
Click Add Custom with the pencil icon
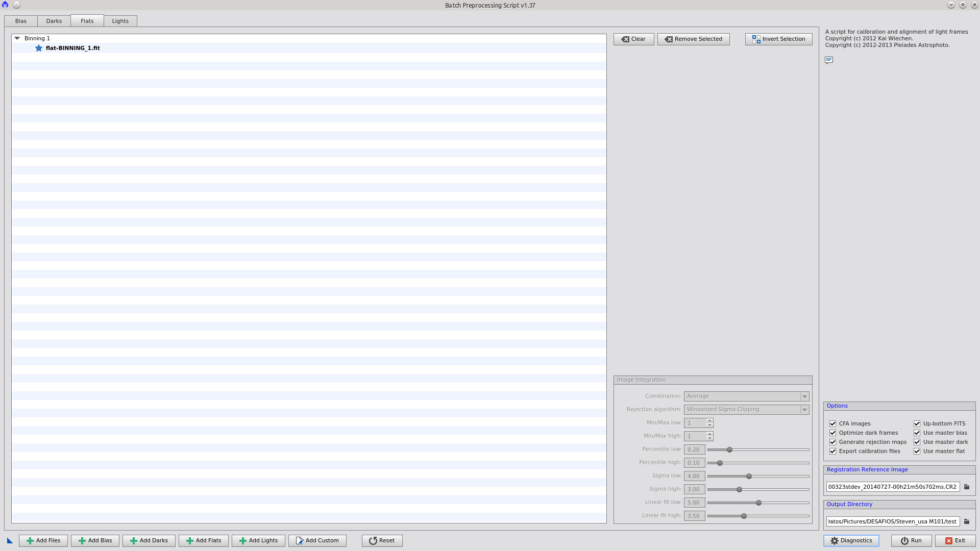pos(317,541)
